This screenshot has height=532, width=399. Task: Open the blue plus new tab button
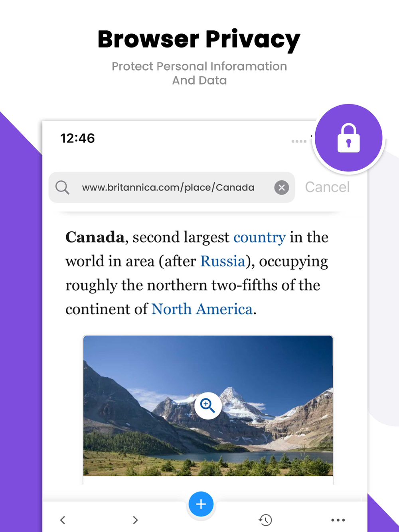click(201, 504)
